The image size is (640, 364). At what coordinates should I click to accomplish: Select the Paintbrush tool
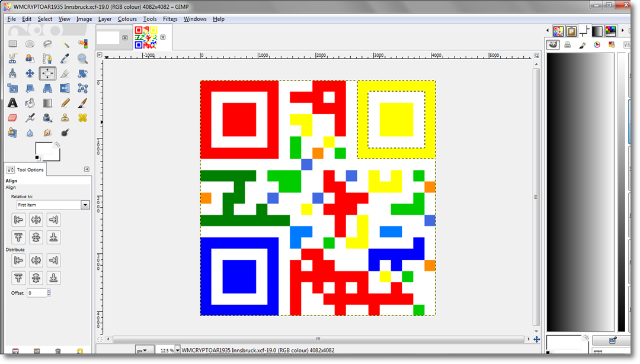[x=82, y=103]
